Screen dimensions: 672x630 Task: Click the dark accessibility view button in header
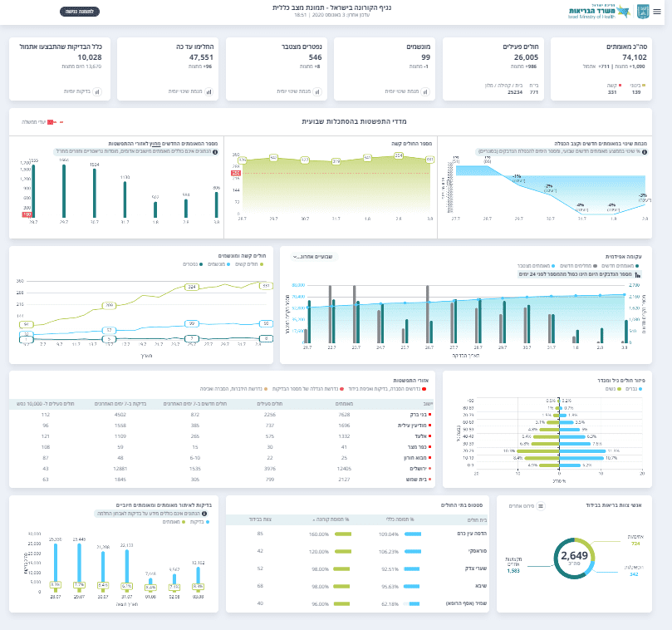click(80, 12)
